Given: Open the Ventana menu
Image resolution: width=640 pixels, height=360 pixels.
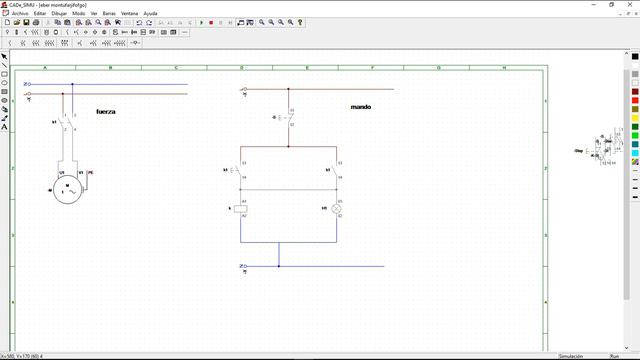Looking at the screenshot, I should [129, 13].
